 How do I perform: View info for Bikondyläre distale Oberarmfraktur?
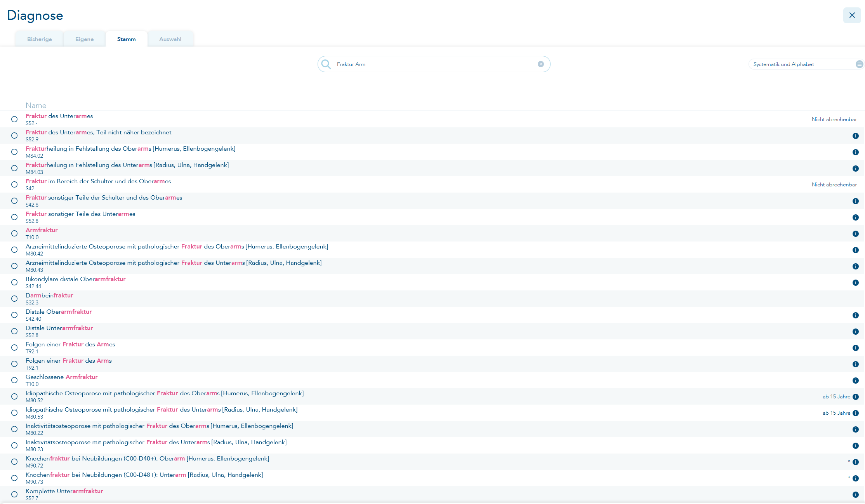pyautogui.click(x=855, y=283)
